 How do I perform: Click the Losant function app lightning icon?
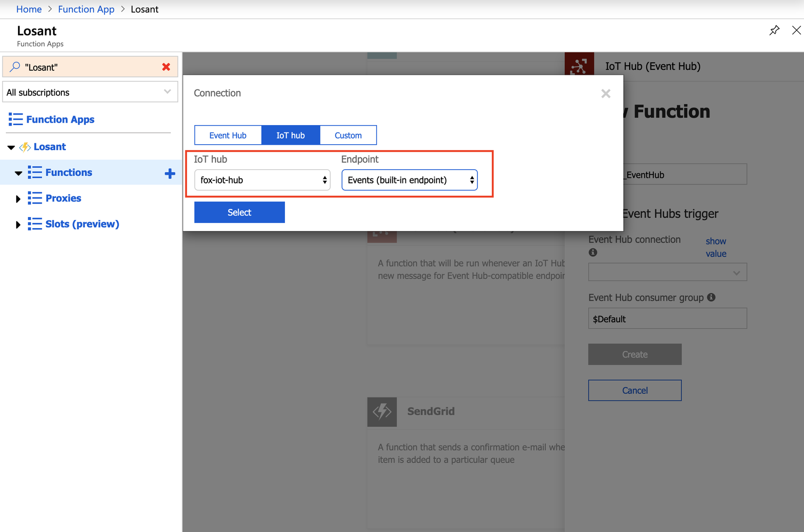[x=25, y=147]
